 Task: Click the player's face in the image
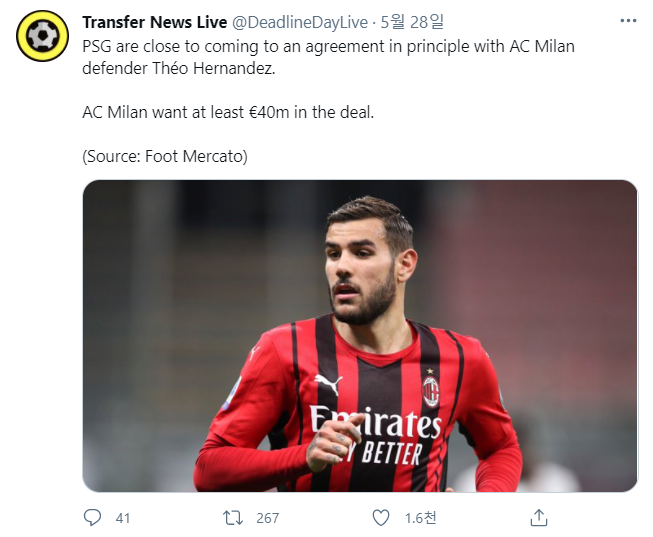361,271
